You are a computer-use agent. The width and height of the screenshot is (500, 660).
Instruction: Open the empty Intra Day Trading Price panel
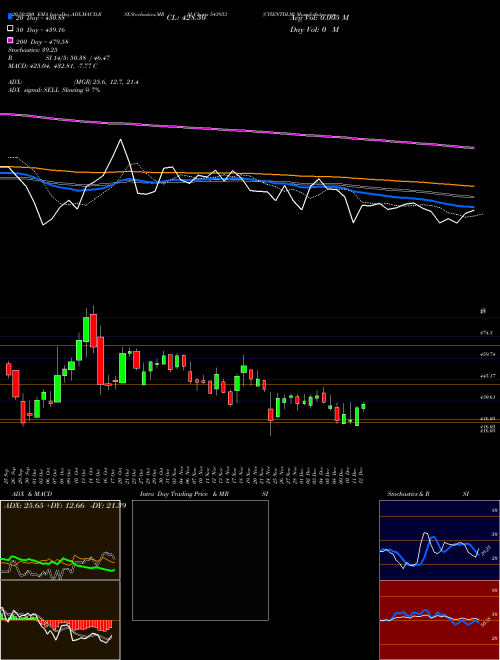200,560
